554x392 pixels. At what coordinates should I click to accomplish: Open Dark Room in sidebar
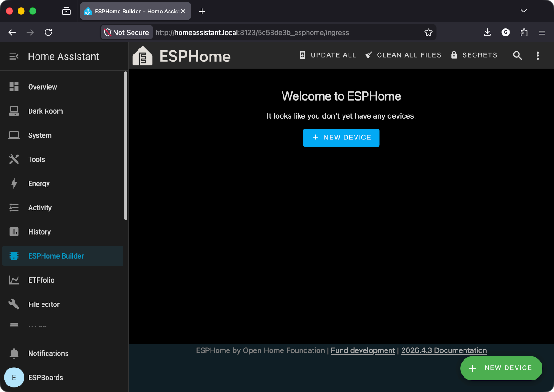[x=62, y=111]
